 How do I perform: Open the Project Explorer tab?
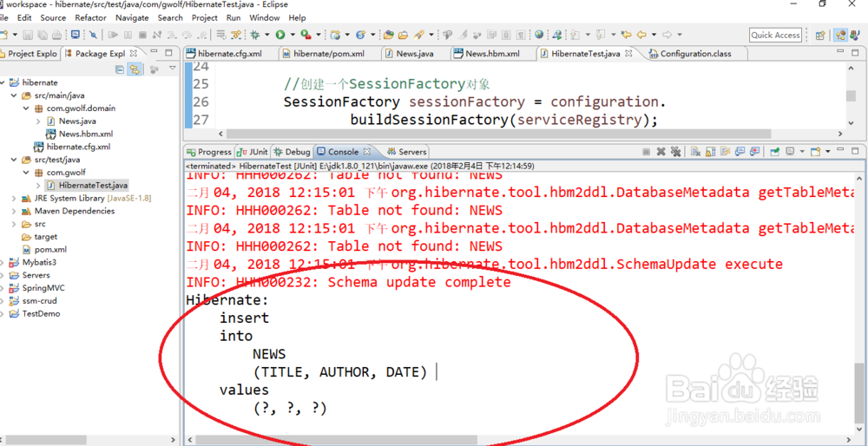coord(29,54)
